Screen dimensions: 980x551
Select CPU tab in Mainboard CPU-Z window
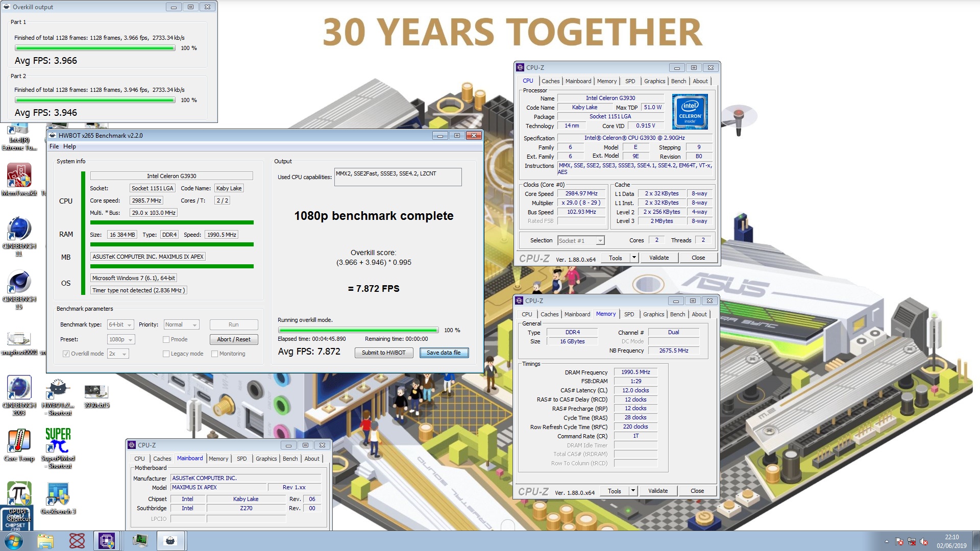pos(139,459)
